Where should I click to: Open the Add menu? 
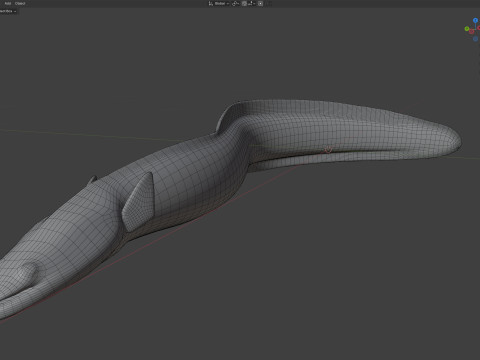point(8,3)
